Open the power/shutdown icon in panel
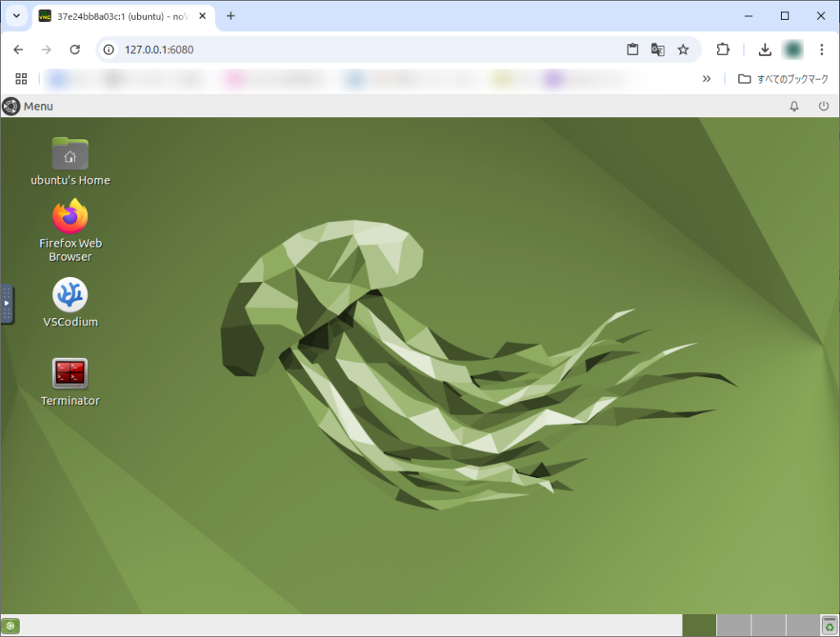The height and width of the screenshot is (637, 840). pos(824,106)
